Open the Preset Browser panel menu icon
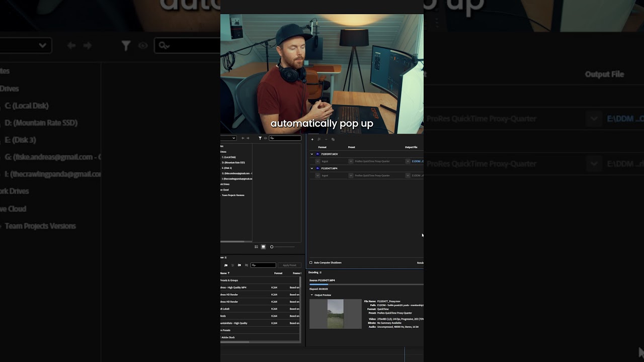 click(225, 257)
